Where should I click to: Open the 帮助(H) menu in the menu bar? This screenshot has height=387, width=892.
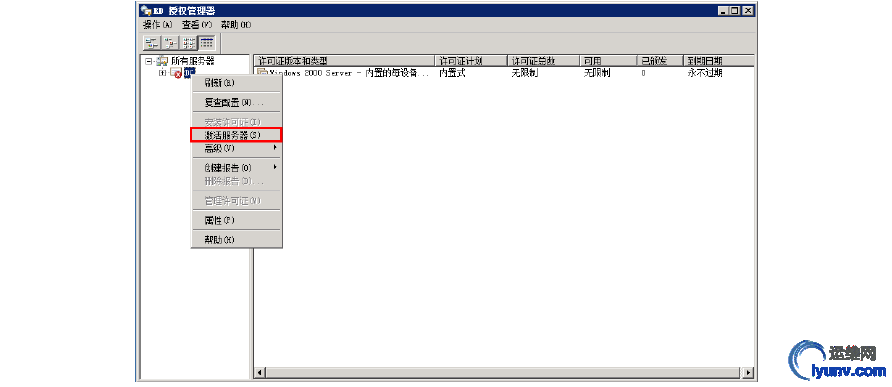(236, 25)
